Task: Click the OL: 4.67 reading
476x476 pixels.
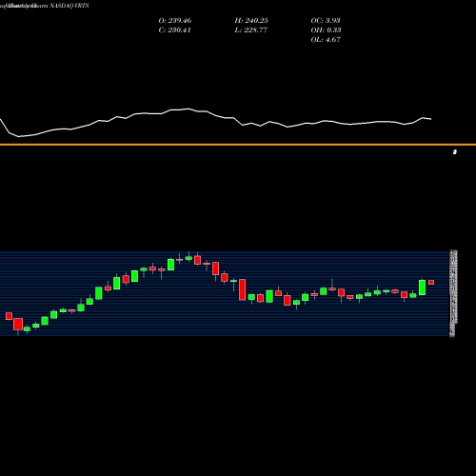Action: tap(326, 40)
